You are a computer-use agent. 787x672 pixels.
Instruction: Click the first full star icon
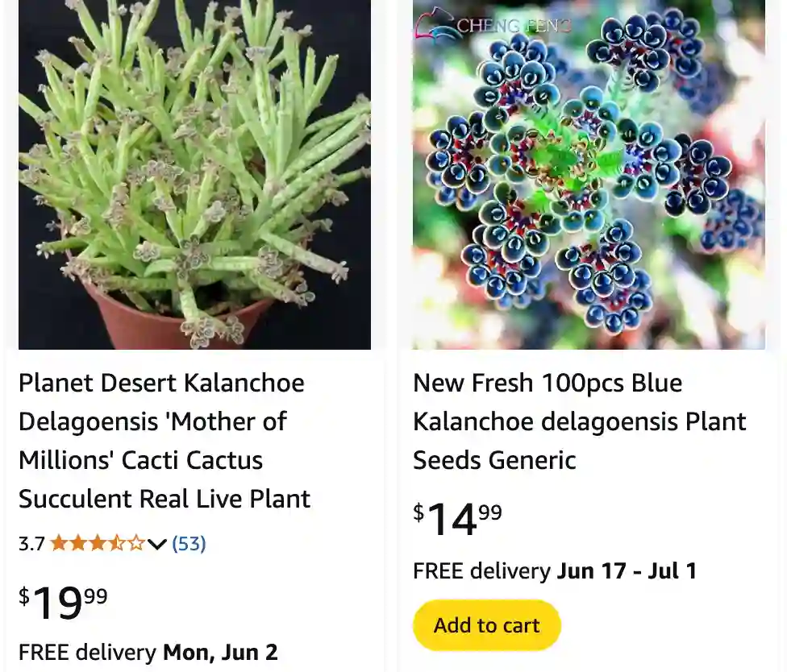tap(59, 542)
